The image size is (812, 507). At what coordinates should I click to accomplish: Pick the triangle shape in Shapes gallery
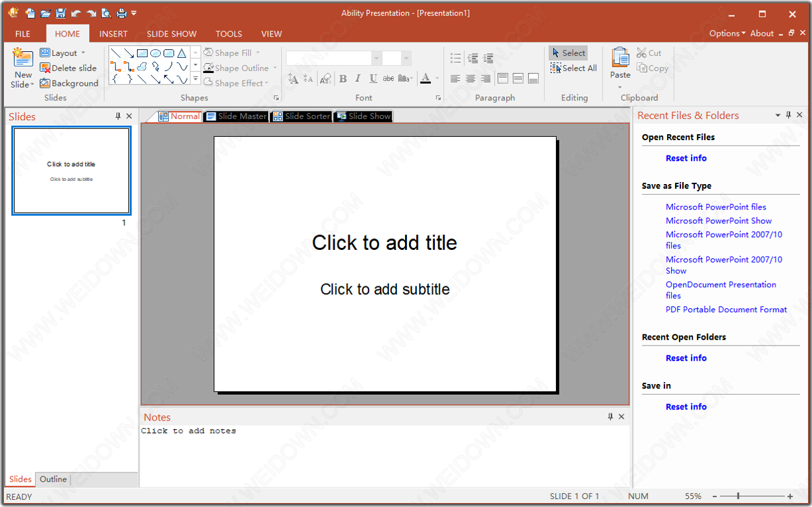point(182,53)
